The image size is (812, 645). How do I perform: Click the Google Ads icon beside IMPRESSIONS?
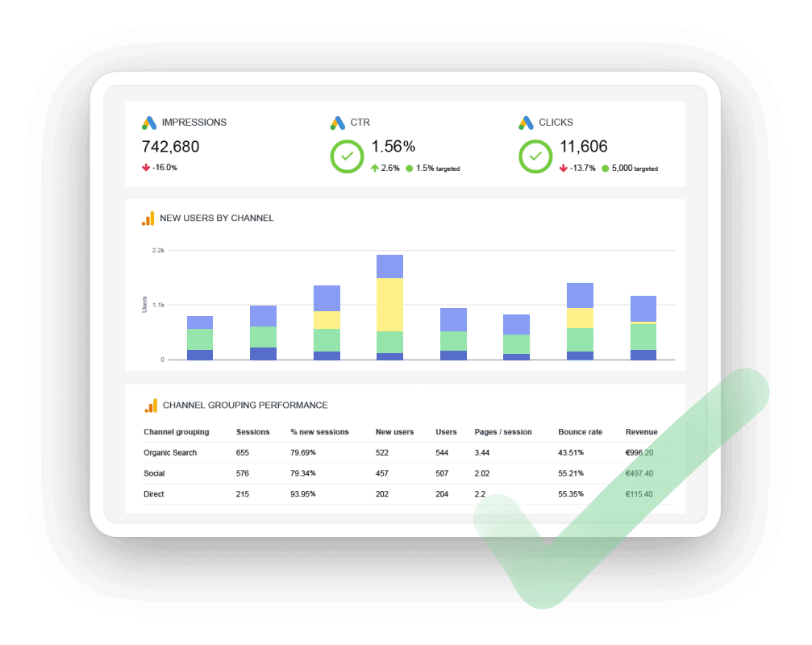click(150, 123)
